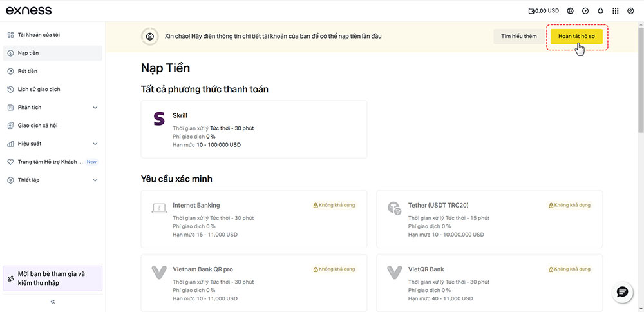
Task: Open the live chat bubble
Action: pyautogui.click(x=622, y=292)
